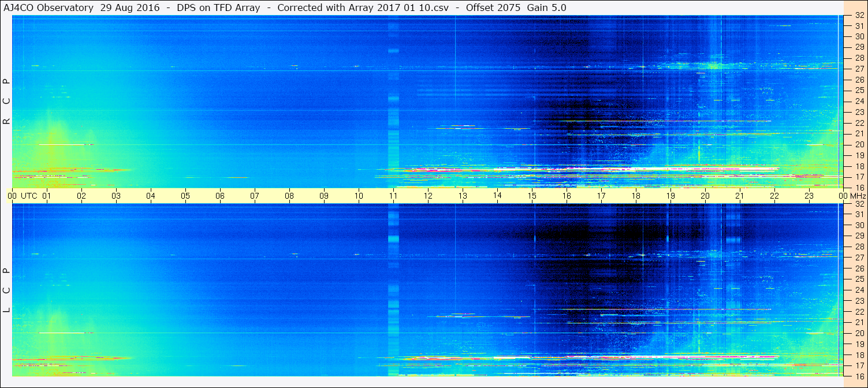Click 20 MHz tick on RCP frequency scale
Screen dimensions: 868x388
pyautogui.click(x=859, y=144)
